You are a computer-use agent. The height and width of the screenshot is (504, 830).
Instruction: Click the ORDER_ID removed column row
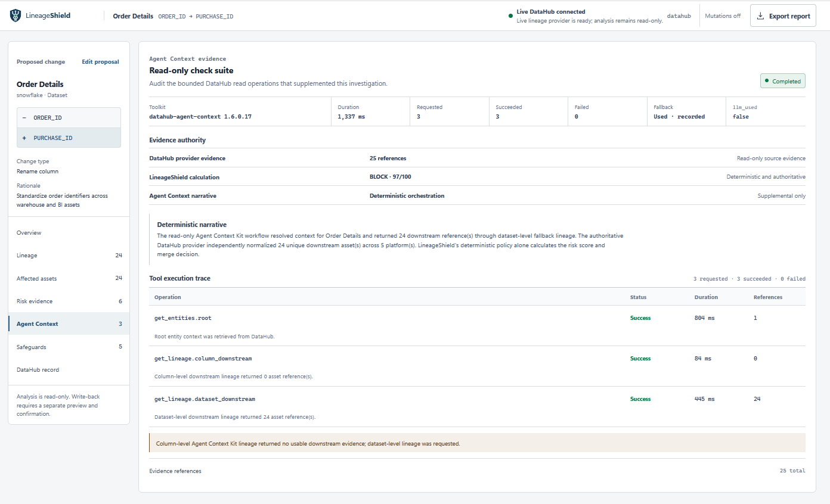tap(69, 118)
